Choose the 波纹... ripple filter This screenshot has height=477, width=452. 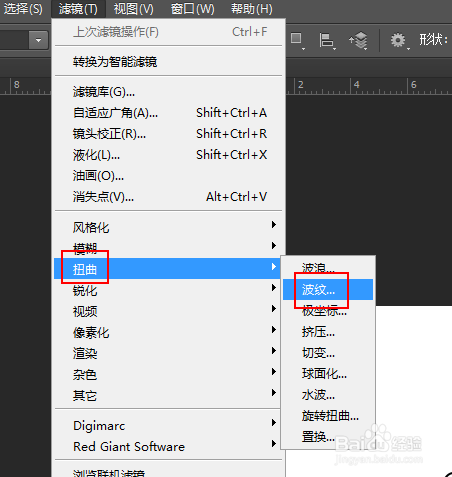tap(328, 289)
